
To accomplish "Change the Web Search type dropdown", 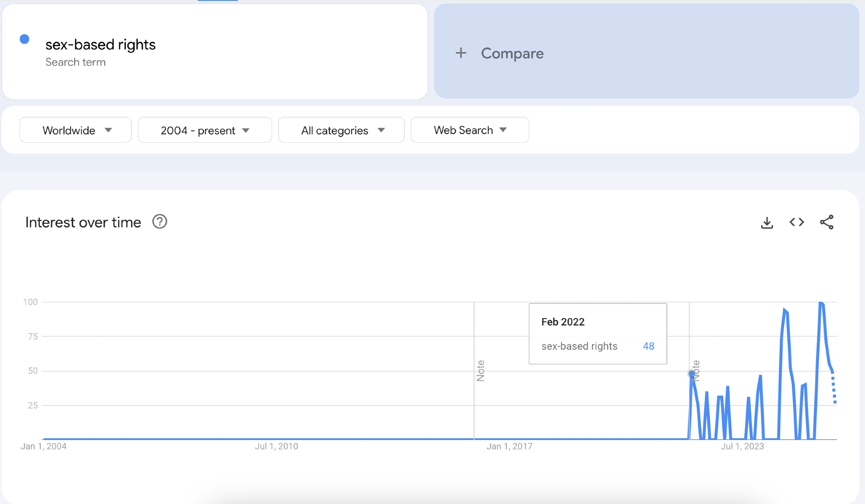I will coord(470,130).
